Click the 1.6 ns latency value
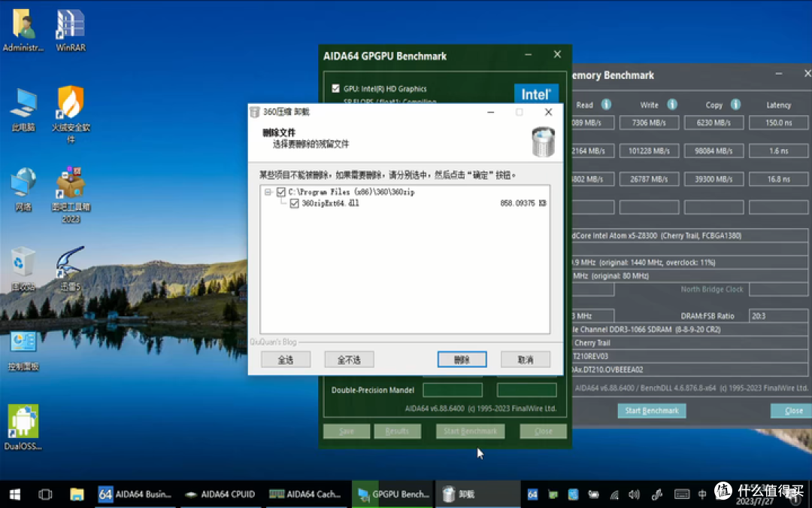 778,151
